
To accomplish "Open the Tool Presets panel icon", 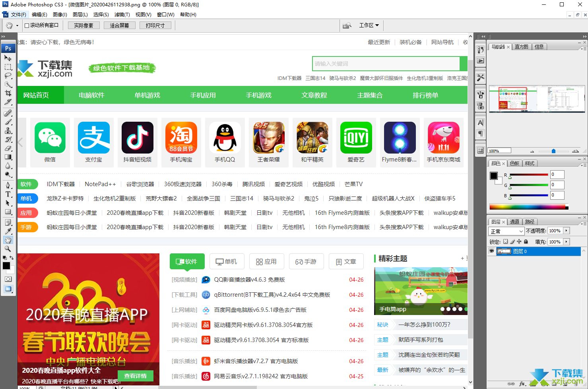I will click(x=481, y=78).
